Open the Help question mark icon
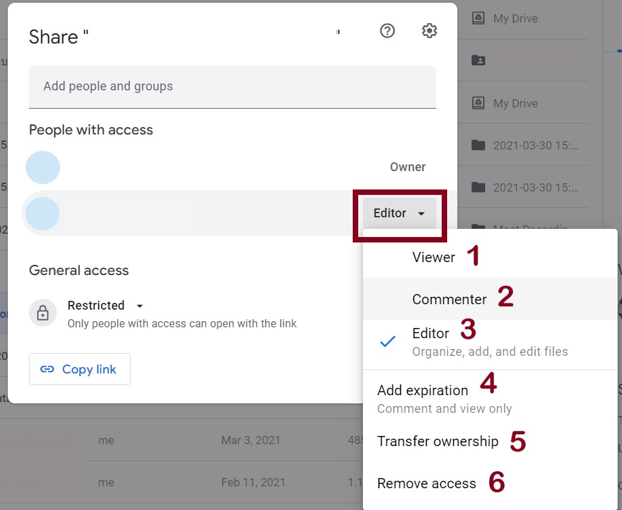 (387, 31)
